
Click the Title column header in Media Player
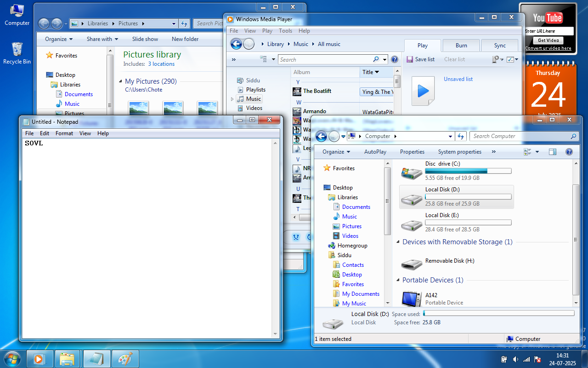pos(377,72)
